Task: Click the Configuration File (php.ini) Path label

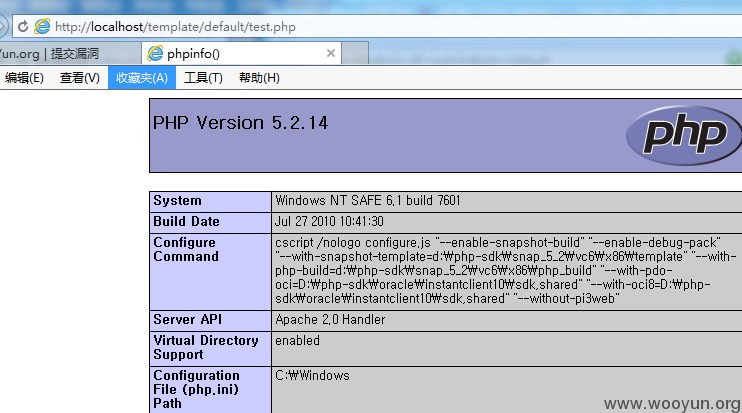Action: click(196, 389)
